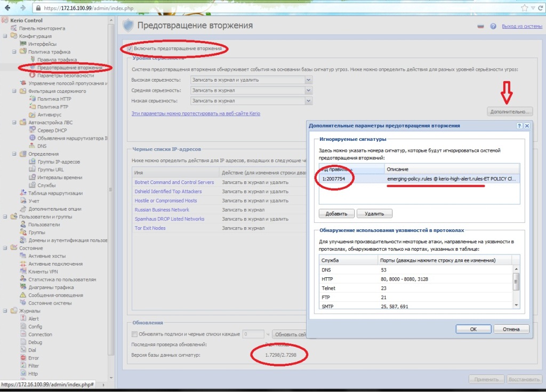
Task: Toggle the 'Включить предотвращение вторжения' checkbox
Action: pos(129,49)
